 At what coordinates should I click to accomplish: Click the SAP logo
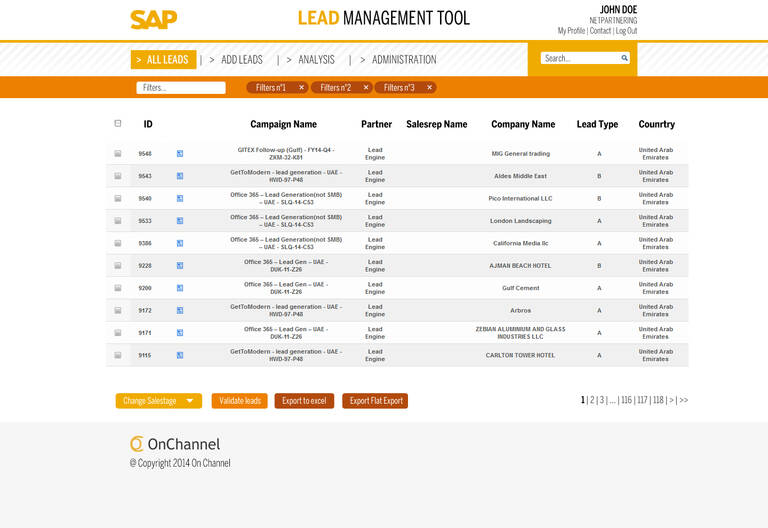tap(153, 20)
